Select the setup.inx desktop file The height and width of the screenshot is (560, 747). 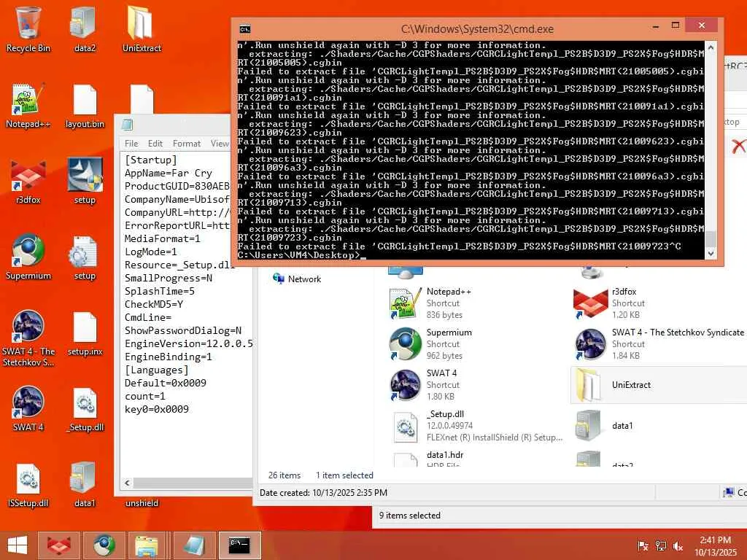coord(85,333)
